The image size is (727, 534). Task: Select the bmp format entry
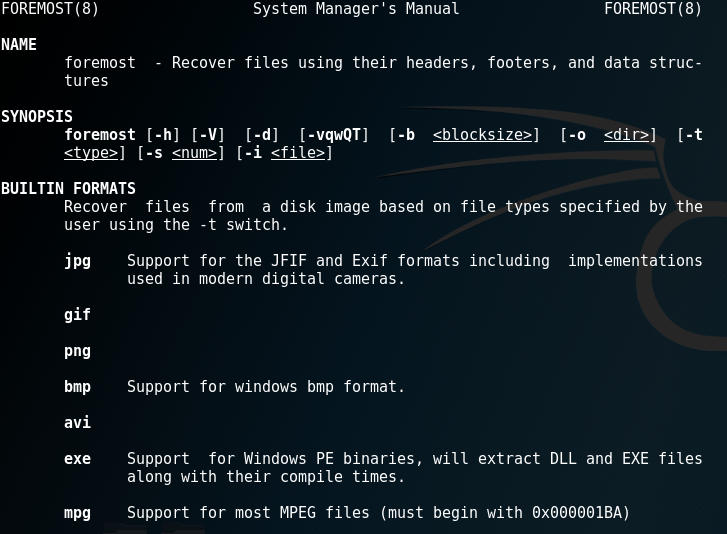pos(77,387)
